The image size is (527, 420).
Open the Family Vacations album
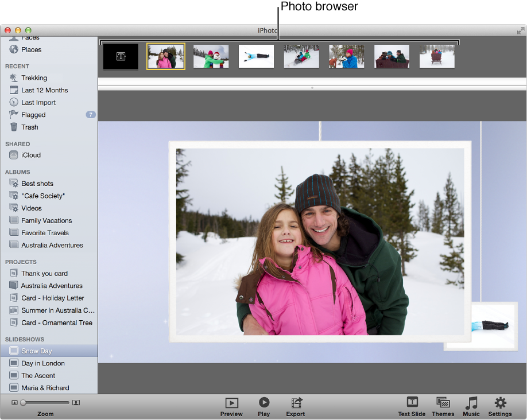pos(45,220)
